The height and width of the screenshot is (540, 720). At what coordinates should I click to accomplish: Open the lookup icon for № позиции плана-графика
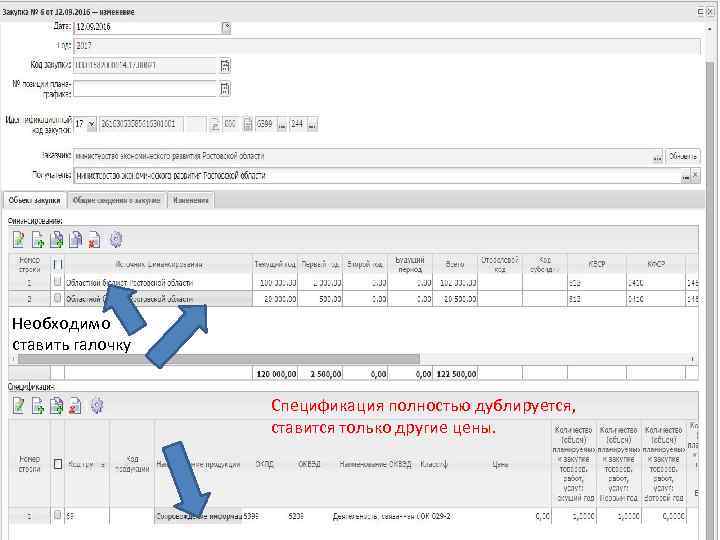click(x=225, y=89)
